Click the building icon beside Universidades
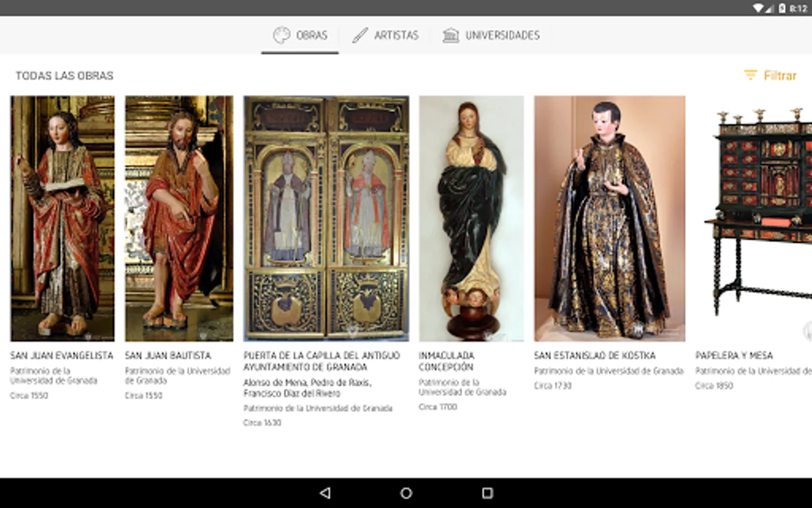Image resolution: width=812 pixels, height=508 pixels. coord(451,36)
